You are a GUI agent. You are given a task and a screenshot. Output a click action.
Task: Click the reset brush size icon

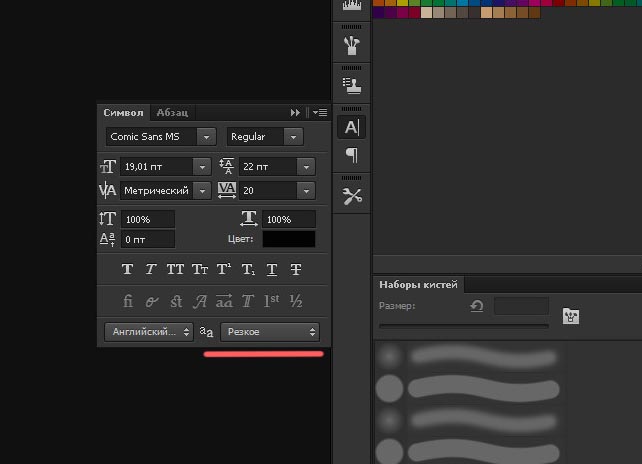click(477, 306)
